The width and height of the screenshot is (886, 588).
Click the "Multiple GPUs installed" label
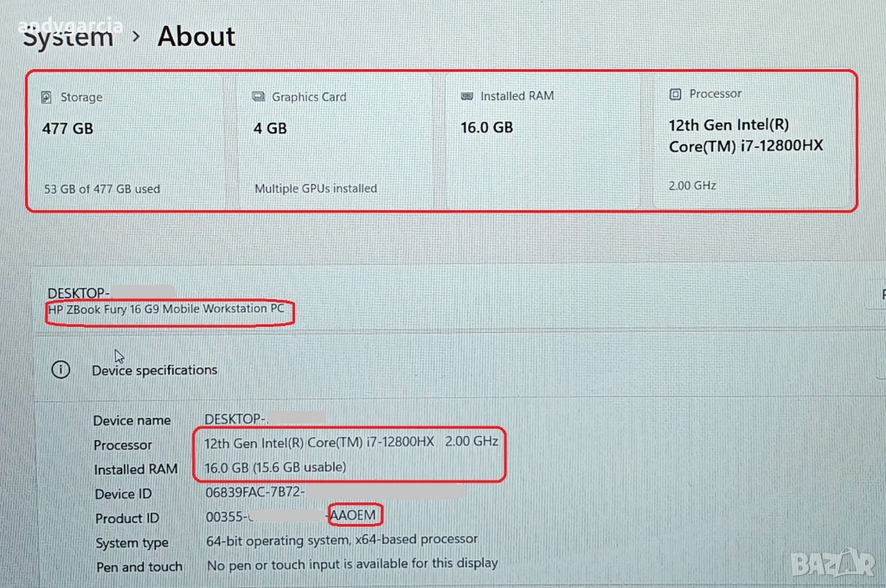316,188
